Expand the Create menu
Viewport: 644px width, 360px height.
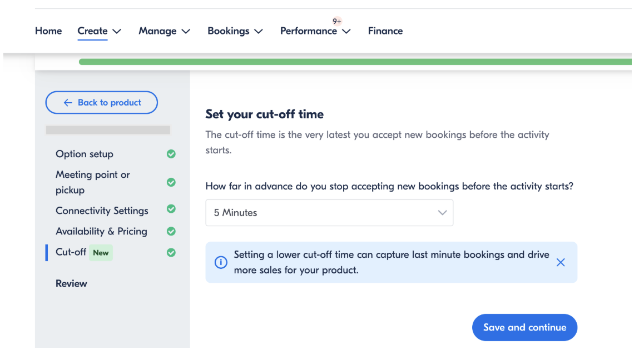[99, 31]
